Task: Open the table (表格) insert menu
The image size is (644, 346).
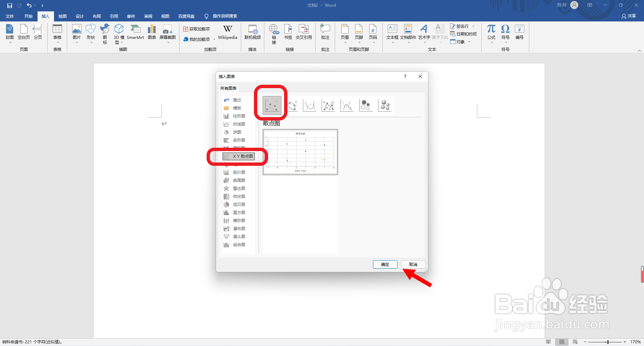Action: 57,33
